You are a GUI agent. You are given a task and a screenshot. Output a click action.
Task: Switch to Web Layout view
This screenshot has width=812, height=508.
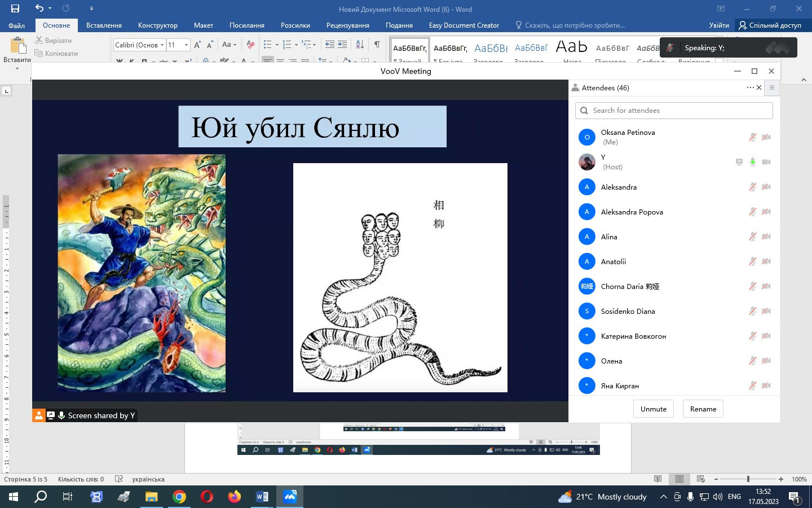coord(701,479)
